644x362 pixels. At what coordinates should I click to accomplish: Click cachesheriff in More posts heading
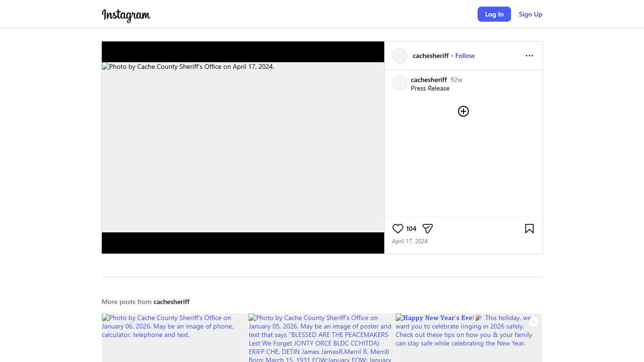(171, 302)
